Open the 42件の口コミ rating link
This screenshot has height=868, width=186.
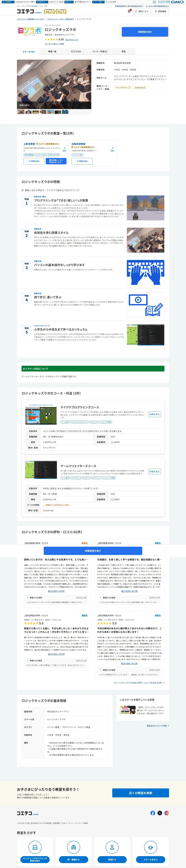click(x=72, y=40)
